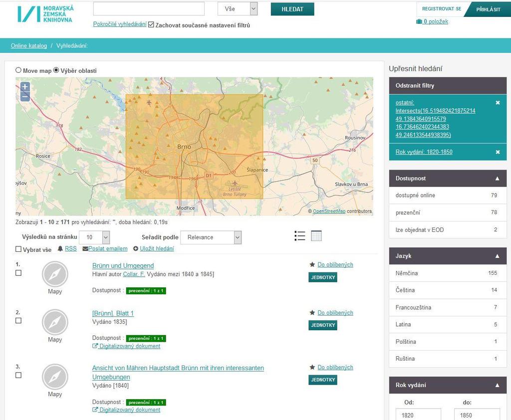The width and height of the screenshot is (511, 420).
Task: Filter by dostupné online
Action: point(448,195)
